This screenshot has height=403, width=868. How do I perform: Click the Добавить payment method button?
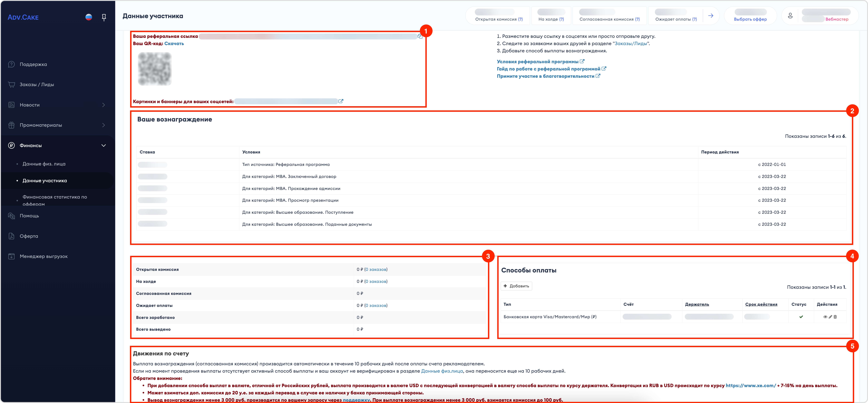516,286
